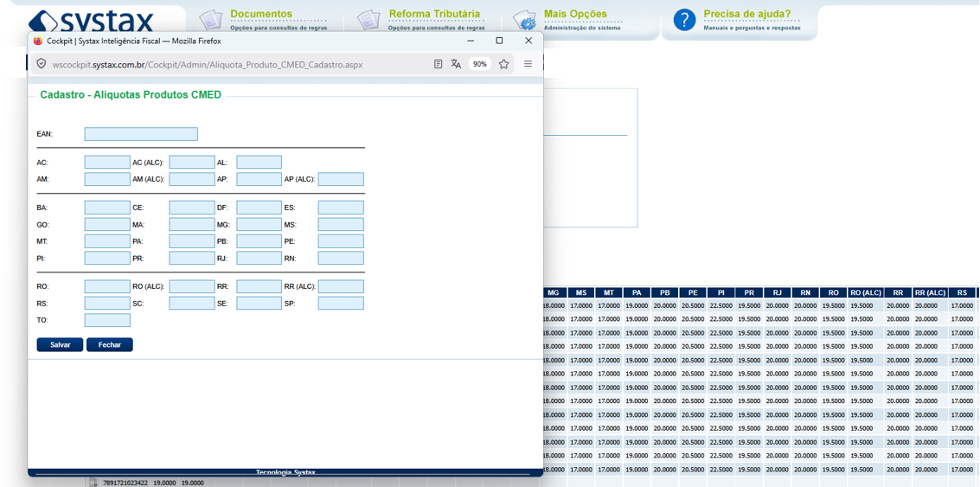Open the Firefox hamburger menu

528,64
